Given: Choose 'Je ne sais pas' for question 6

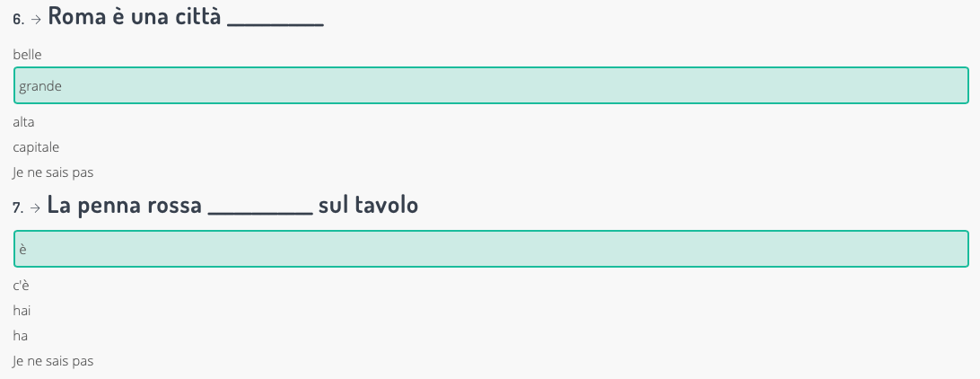Looking at the screenshot, I should click(x=53, y=172).
